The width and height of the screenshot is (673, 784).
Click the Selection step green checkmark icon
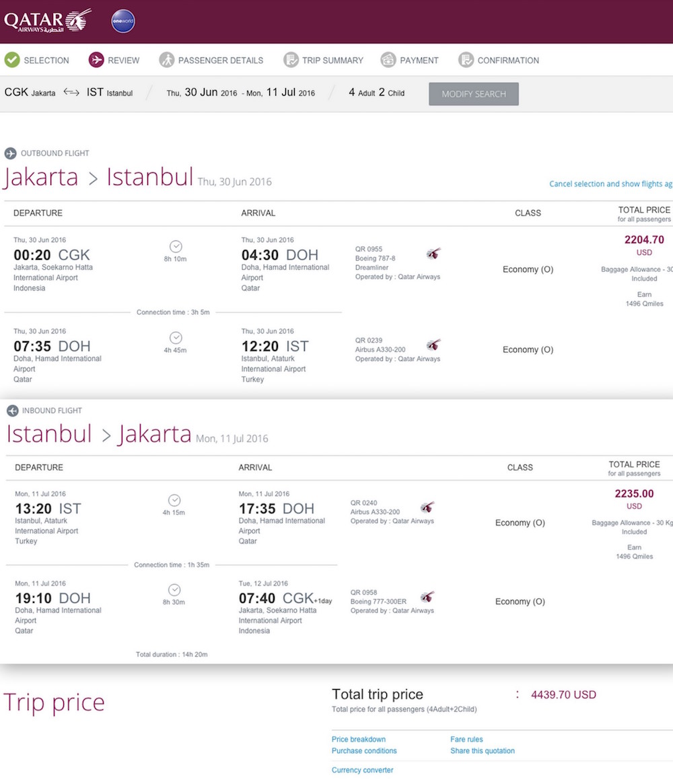(x=11, y=60)
